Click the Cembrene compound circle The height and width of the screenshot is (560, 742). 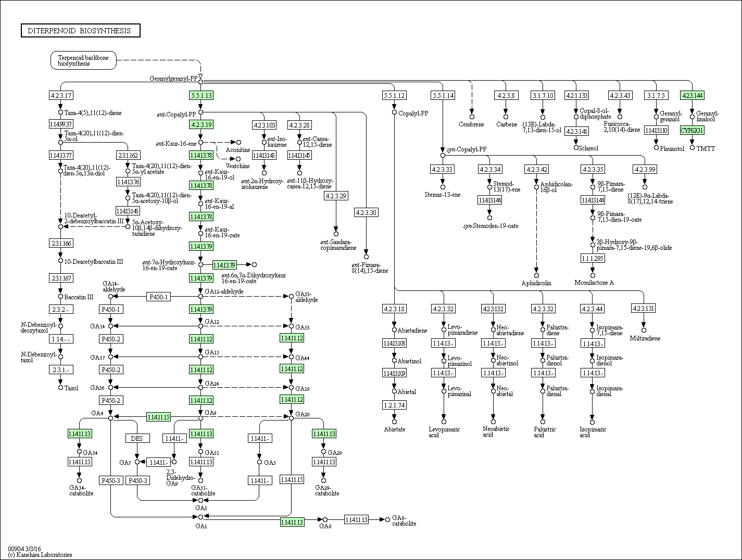(472, 117)
